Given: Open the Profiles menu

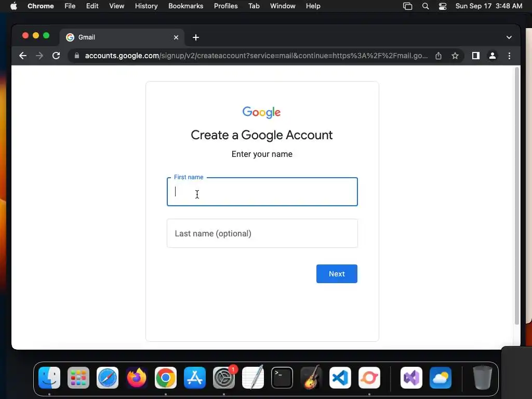Looking at the screenshot, I should [x=225, y=6].
